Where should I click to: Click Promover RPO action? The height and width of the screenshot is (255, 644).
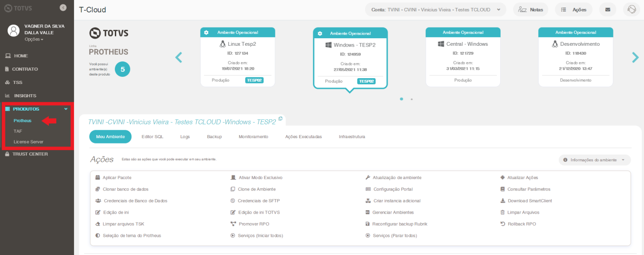click(250, 224)
